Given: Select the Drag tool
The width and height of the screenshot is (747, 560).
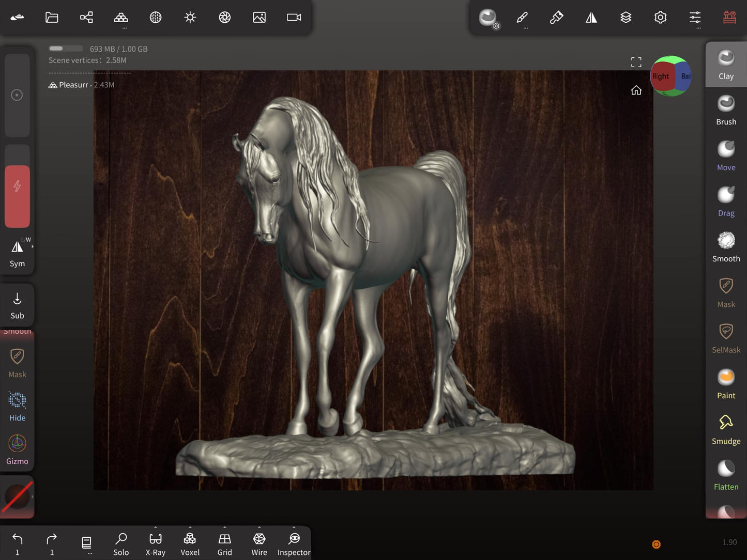Looking at the screenshot, I should pyautogui.click(x=726, y=201).
